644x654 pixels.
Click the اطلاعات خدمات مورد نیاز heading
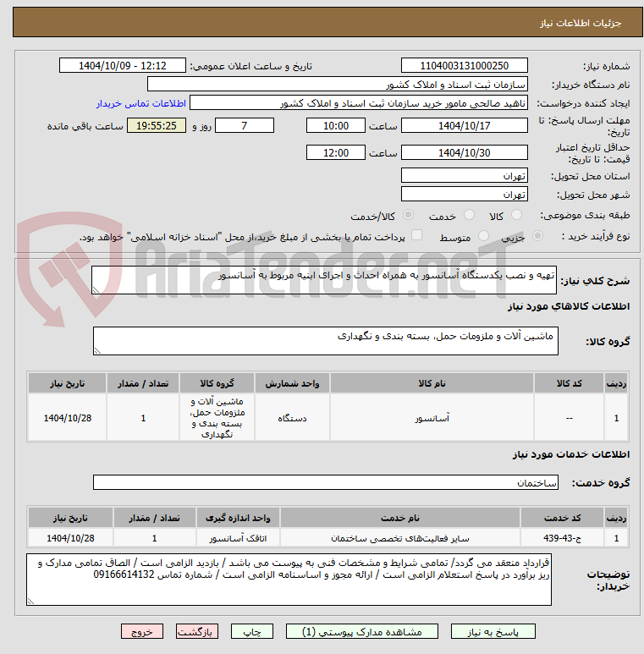tap(570, 454)
